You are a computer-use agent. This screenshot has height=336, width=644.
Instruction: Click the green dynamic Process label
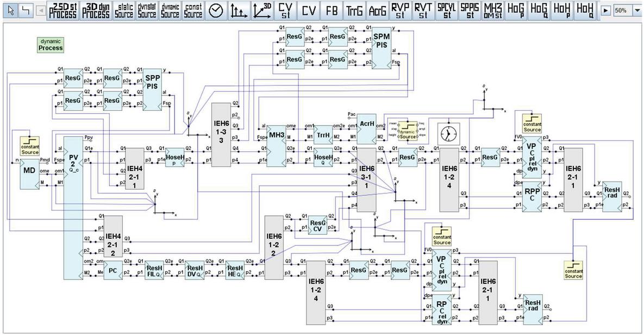(51, 45)
